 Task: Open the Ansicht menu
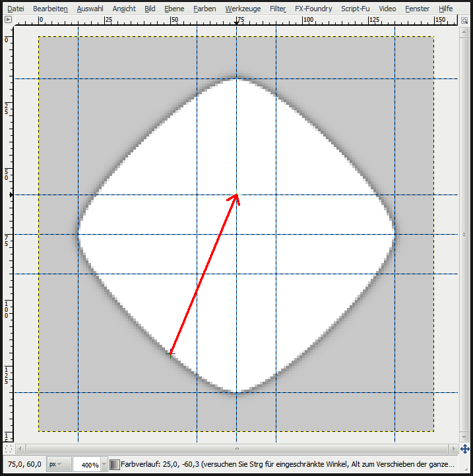pos(124,9)
